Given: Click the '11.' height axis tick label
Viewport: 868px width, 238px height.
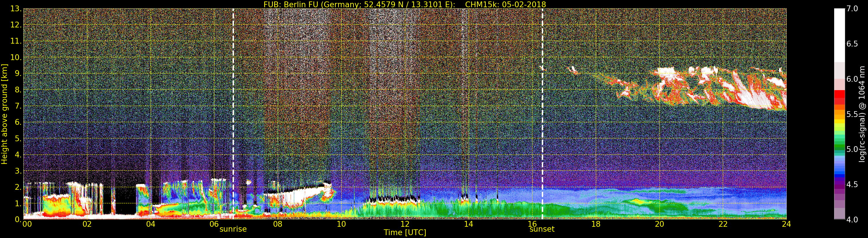Looking at the screenshot, I should pos(16,41).
